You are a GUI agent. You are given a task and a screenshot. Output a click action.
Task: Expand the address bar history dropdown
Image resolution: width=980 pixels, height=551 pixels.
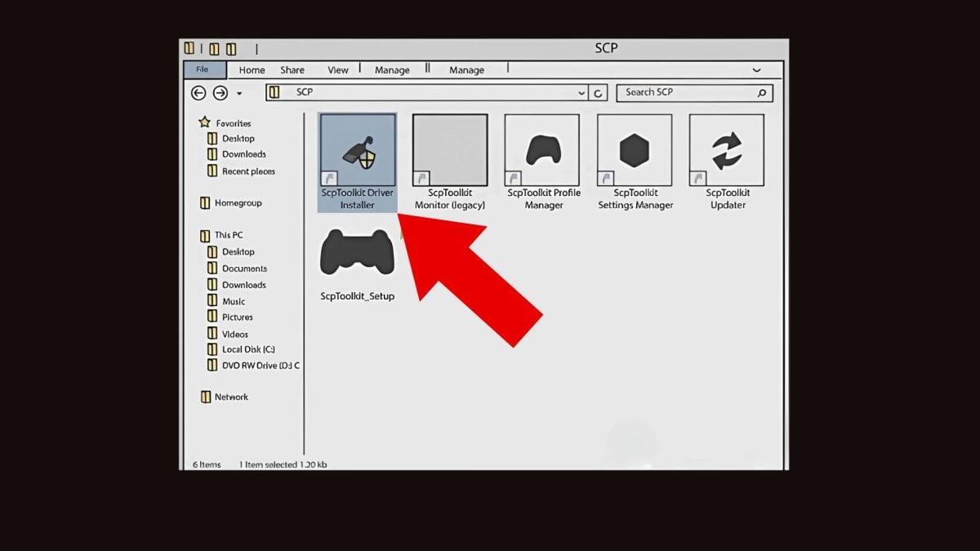[x=581, y=93]
